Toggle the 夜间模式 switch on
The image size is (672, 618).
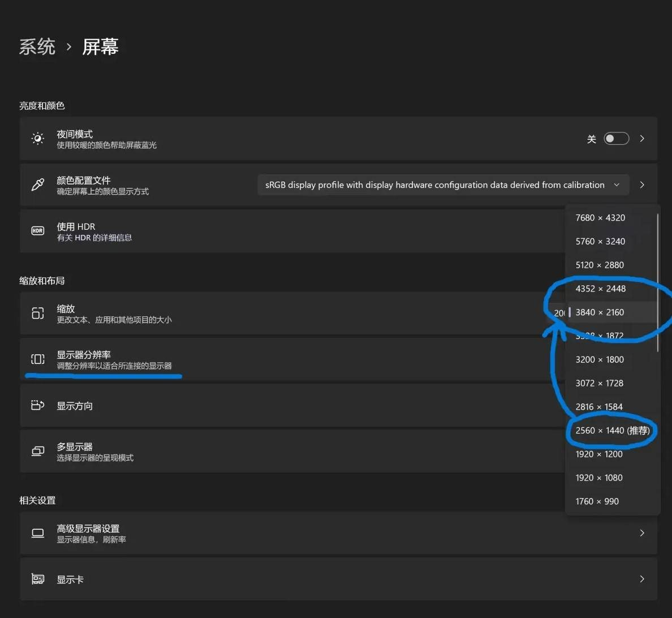(617, 138)
